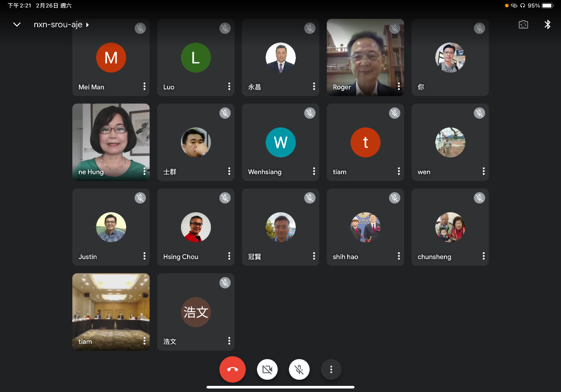Open the options menu on Hsing Chou's tile
561x392 pixels.
point(229,256)
